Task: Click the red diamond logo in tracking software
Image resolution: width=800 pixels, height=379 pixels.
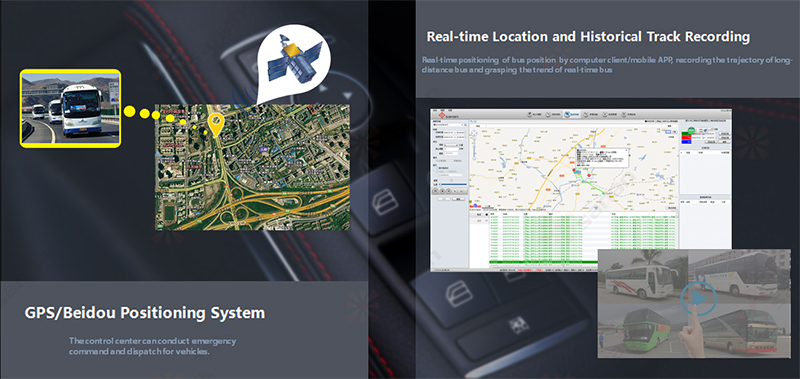Action: (x=442, y=115)
